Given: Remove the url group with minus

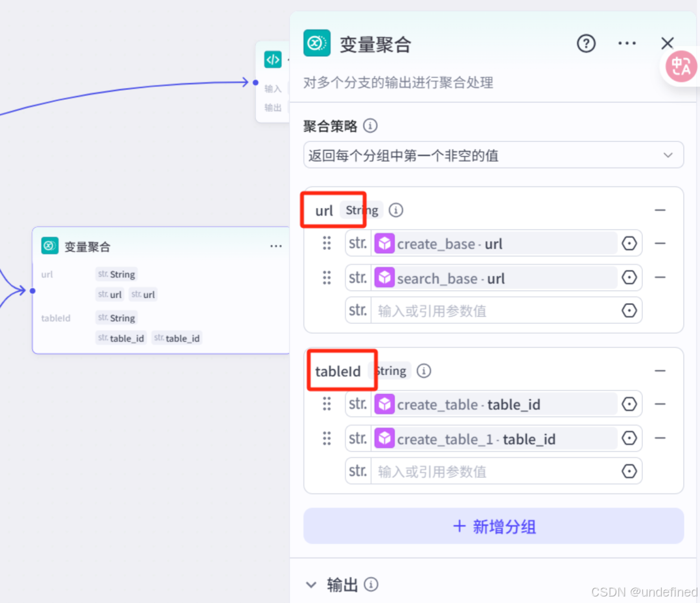Looking at the screenshot, I should tap(660, 210).
